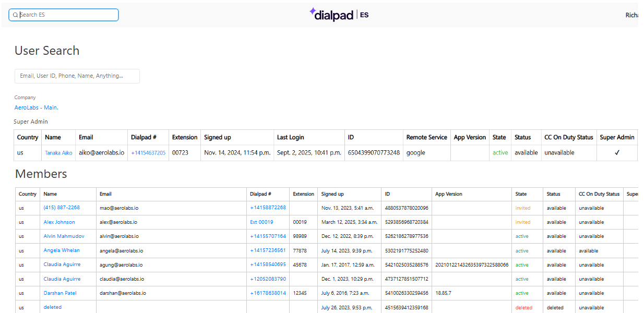The width and height of the screenshot is (644, 313).
Task: Click Super Admin table Last Login header
Action: click(x=291, y=137)
